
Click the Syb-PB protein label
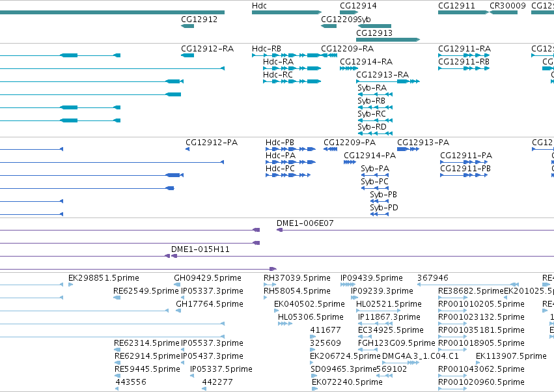tap(383, 195)
